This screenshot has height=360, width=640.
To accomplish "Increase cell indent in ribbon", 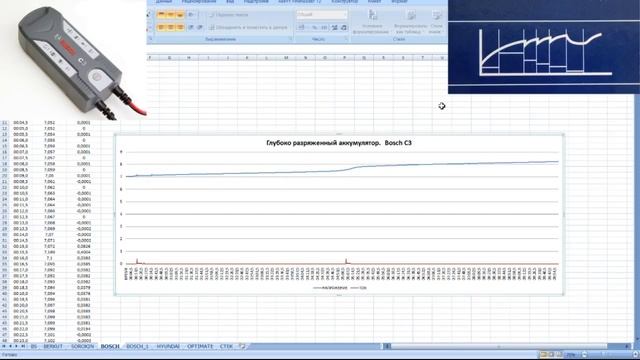I will pyautogui.click(x=200, y=27).
